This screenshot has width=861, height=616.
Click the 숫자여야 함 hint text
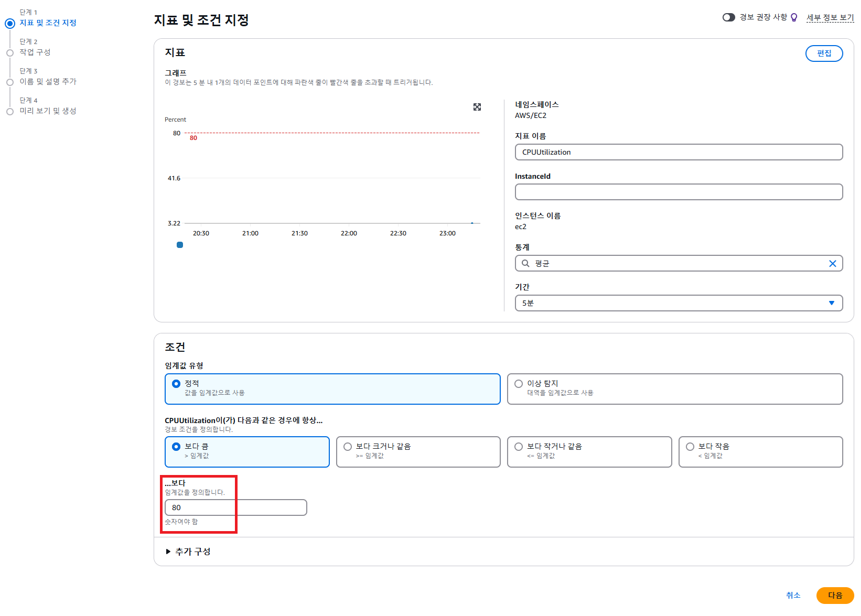tap(181, 522)
